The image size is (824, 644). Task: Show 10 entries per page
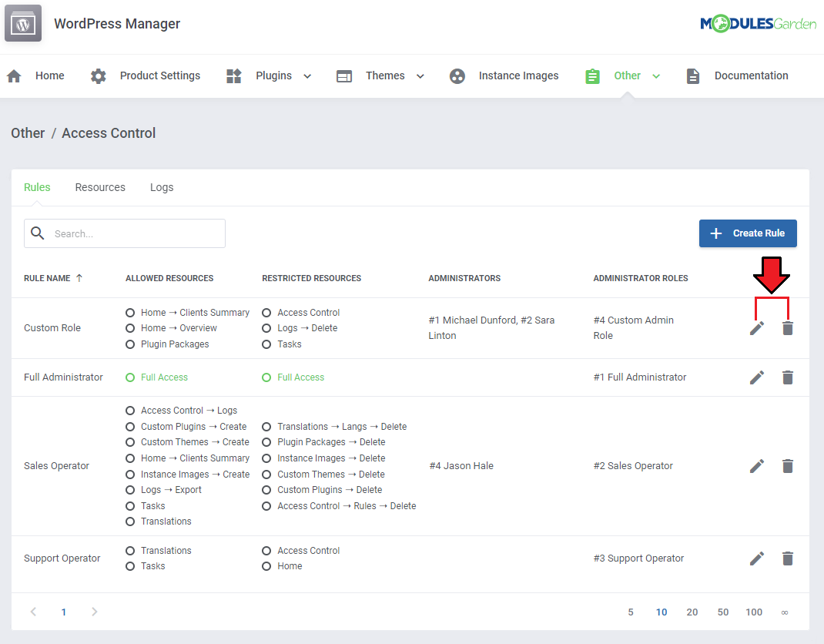[x=662, y=612]
